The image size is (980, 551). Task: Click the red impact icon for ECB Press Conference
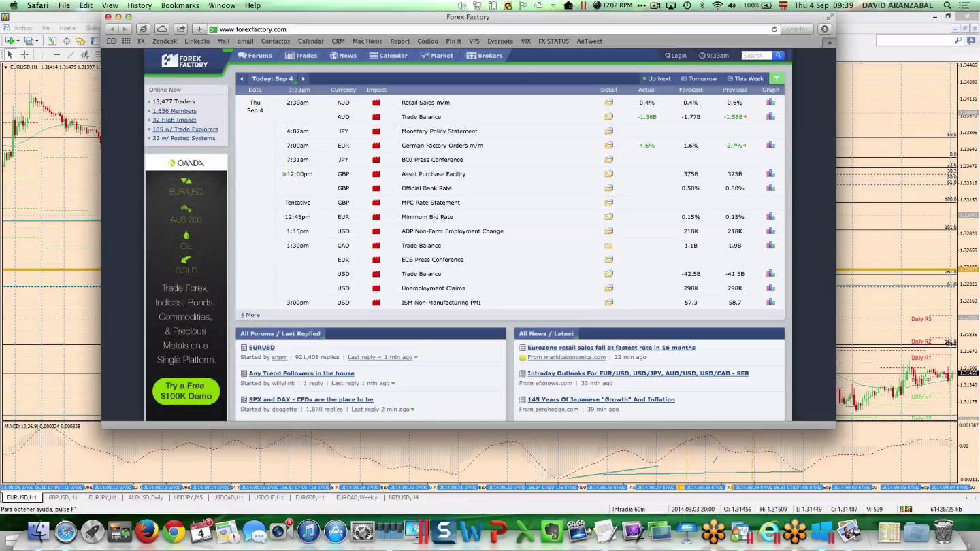(x=376, y=260)
